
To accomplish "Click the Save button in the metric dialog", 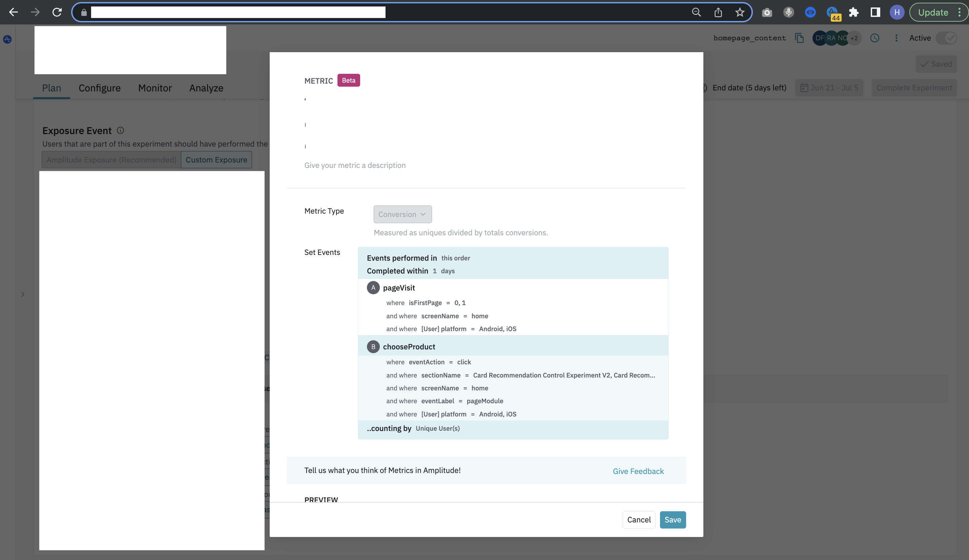I will [673, 520].
